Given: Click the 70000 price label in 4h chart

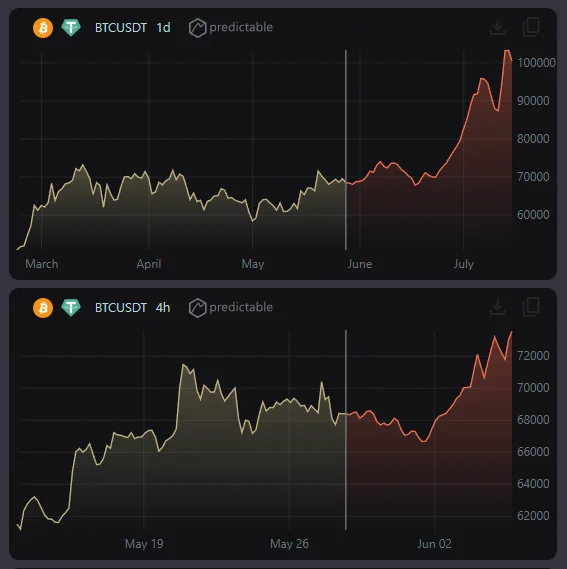Looking at the screenshot, I should pos(533,388).
